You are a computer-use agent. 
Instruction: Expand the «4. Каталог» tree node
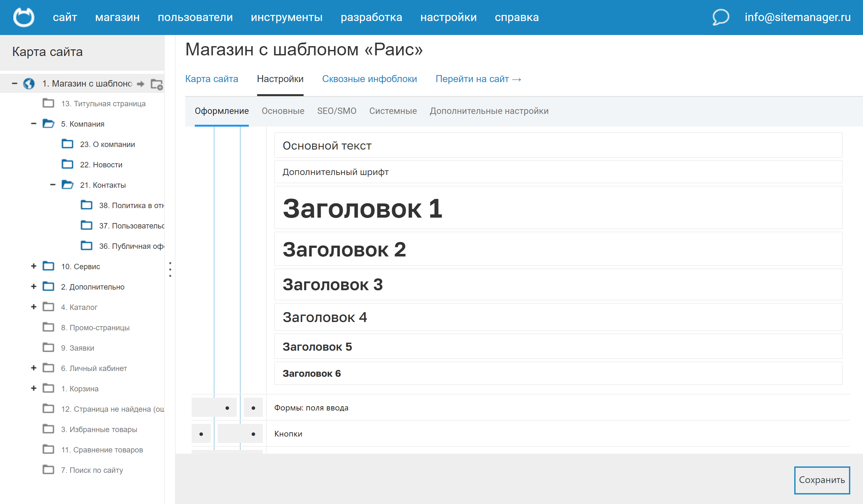(x=33, y=306)
